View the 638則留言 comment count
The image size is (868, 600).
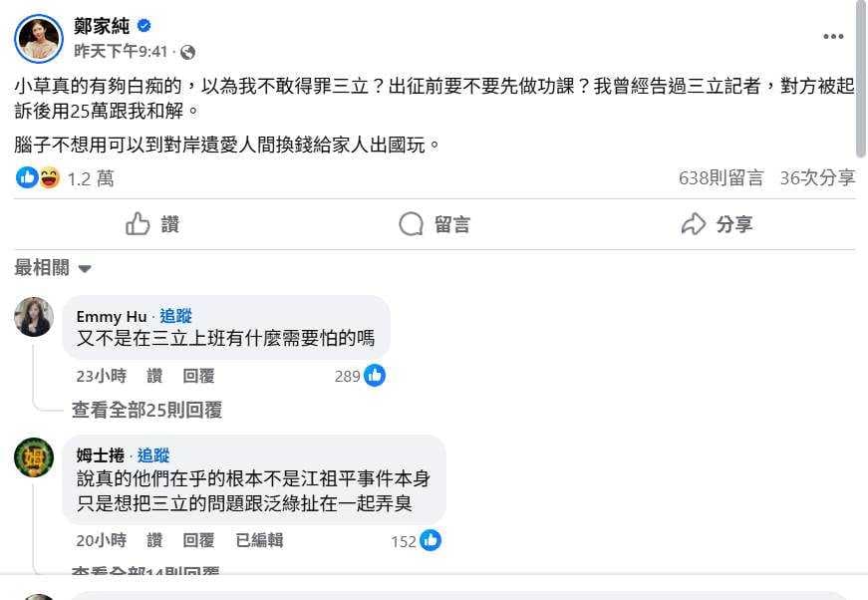(x=721, y=177)
